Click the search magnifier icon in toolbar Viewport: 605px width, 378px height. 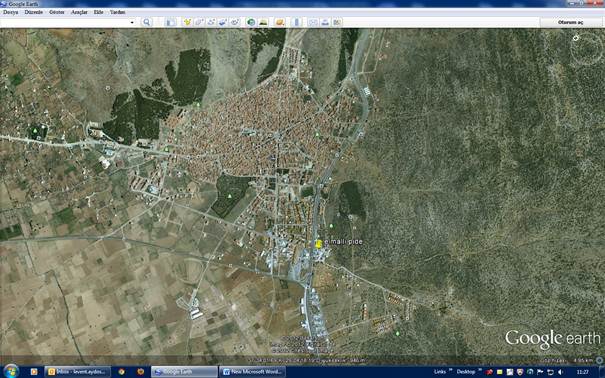(147, 22)
